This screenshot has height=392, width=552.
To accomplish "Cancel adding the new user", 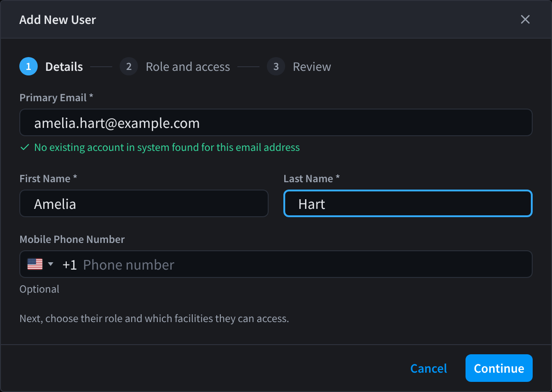I will tap(429, 369).
